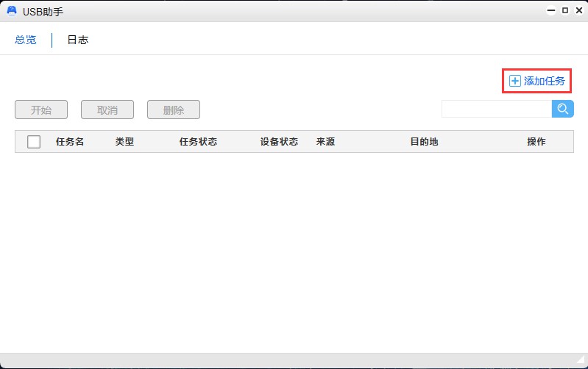Open the 日志 tab
The image size is (588, 369).
click(x=78, y=40)
